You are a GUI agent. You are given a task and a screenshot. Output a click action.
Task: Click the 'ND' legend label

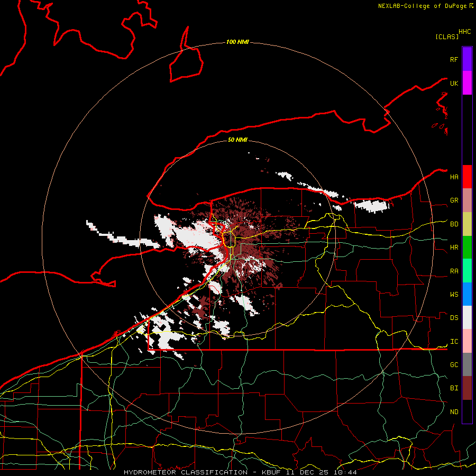click(454, 412)
